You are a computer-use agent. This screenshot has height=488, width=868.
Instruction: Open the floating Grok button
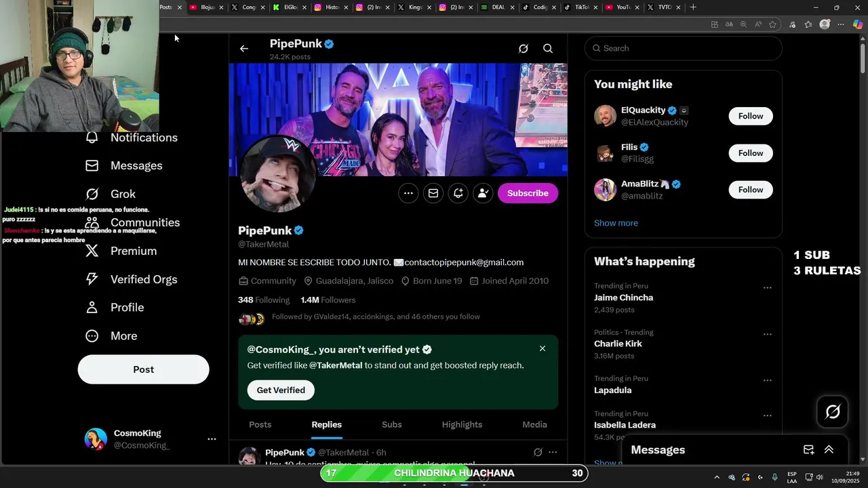(833, 411)
